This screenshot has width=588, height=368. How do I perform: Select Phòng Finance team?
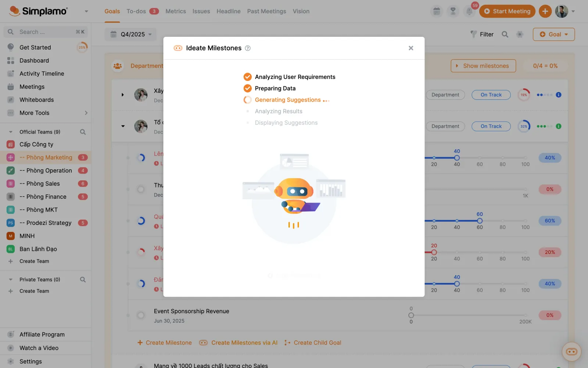pos(46,197)
